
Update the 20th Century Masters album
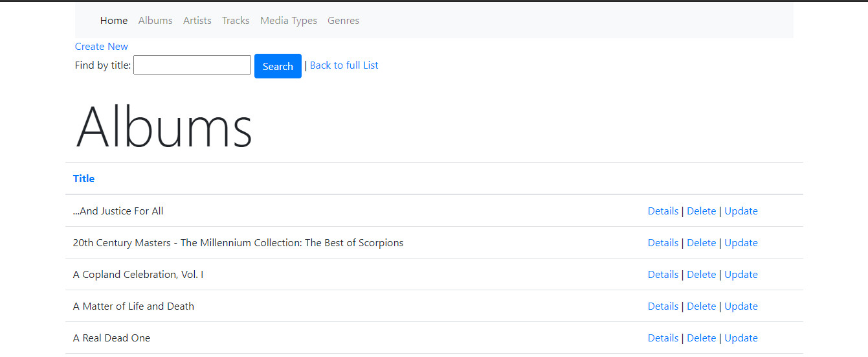(x=741, y=243)
